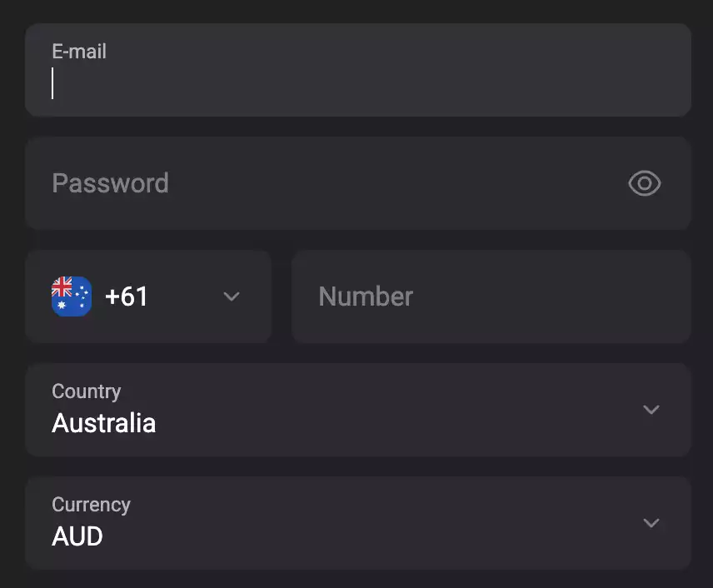Click the Number placeholder text
The image size is (713, 588).
pos(366,296)
